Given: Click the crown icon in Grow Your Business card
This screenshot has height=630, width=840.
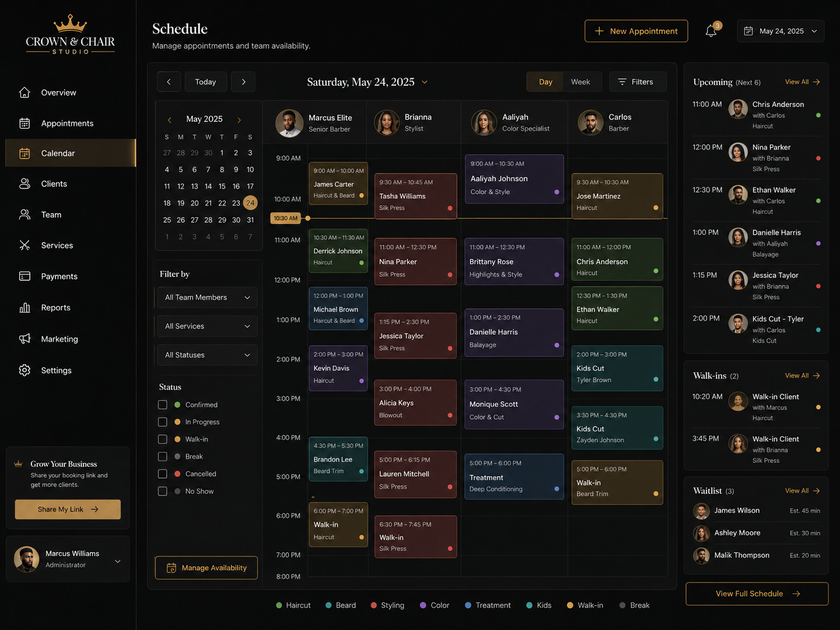Looking at the screenshot, I should (18, 464).
